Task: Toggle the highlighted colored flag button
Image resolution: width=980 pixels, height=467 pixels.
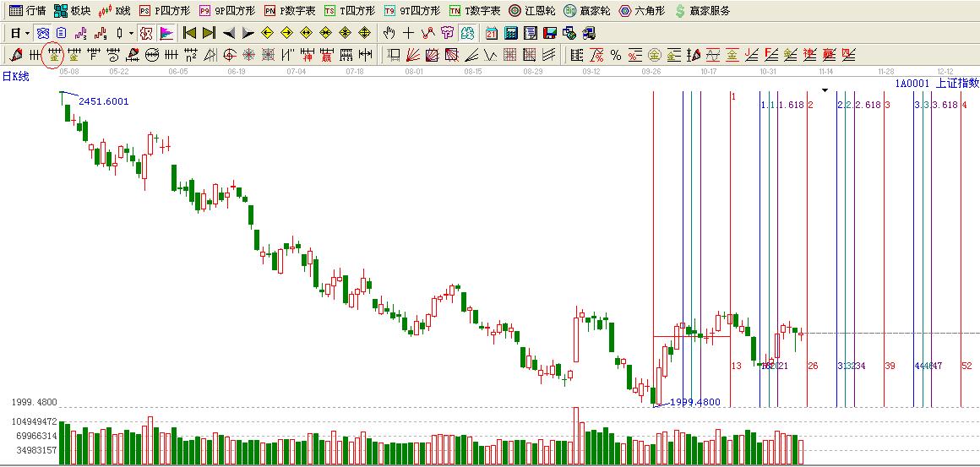Action: click(166, 33)
